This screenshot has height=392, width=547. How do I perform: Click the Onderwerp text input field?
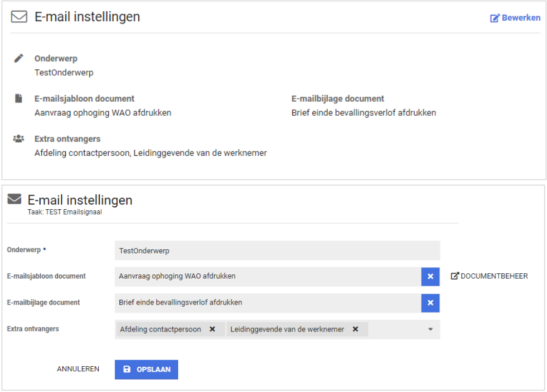(276, 250)
